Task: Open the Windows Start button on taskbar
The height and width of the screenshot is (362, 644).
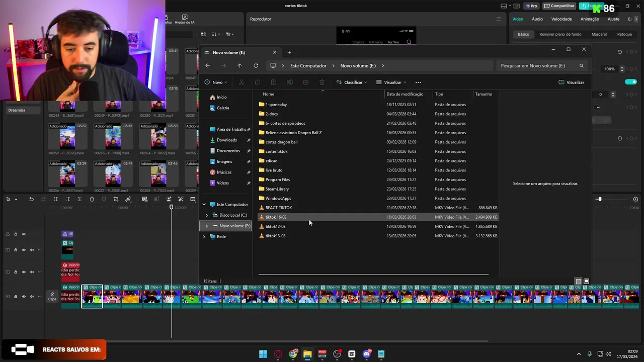Action: click(263, 354)
